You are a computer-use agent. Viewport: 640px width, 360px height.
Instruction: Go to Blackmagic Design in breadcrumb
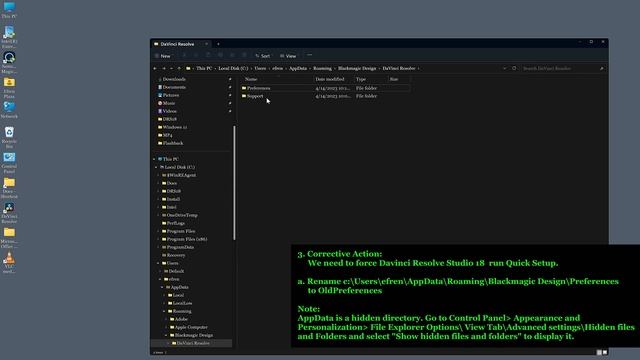(x=357, y=69)
